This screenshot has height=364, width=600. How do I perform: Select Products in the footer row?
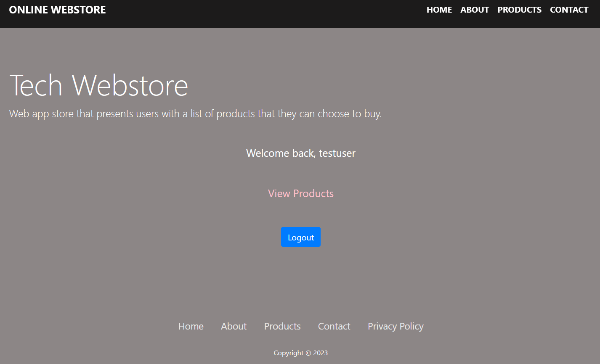point(282,326)
